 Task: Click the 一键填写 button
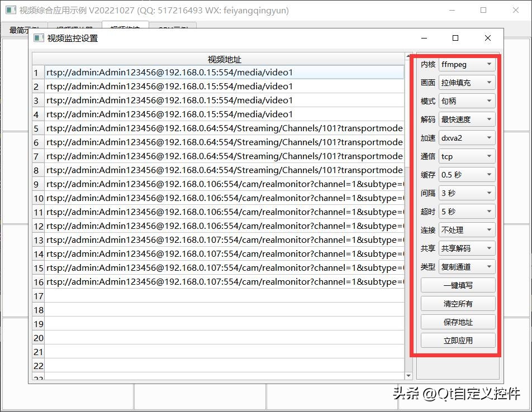(457, 285)
